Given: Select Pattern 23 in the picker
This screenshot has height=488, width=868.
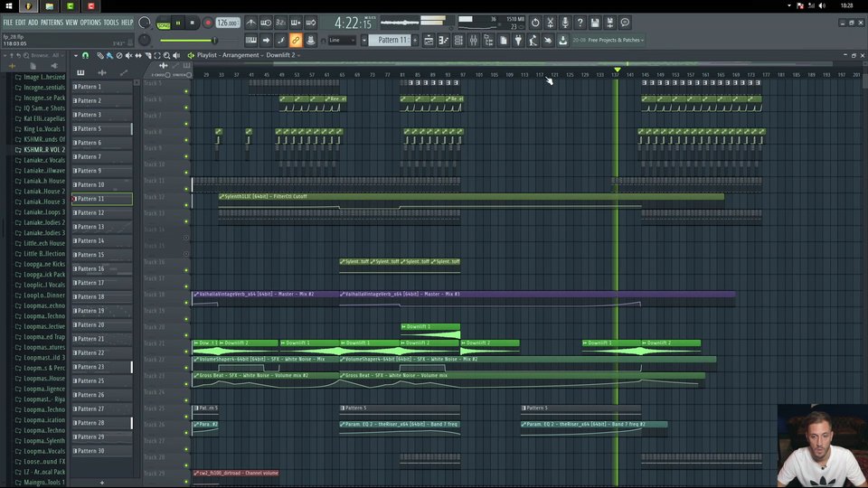Looking at the screenshot, I should pos(102,367).
